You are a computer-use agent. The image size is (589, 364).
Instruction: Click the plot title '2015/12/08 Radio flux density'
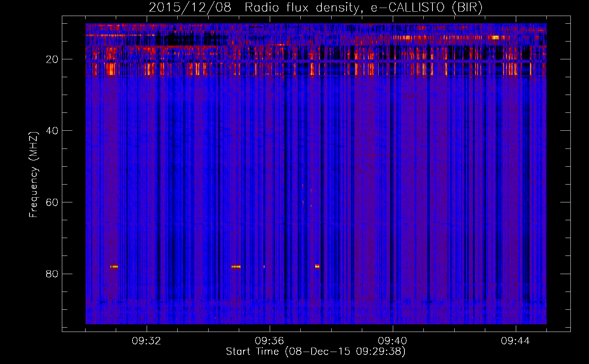click(316, 7)
